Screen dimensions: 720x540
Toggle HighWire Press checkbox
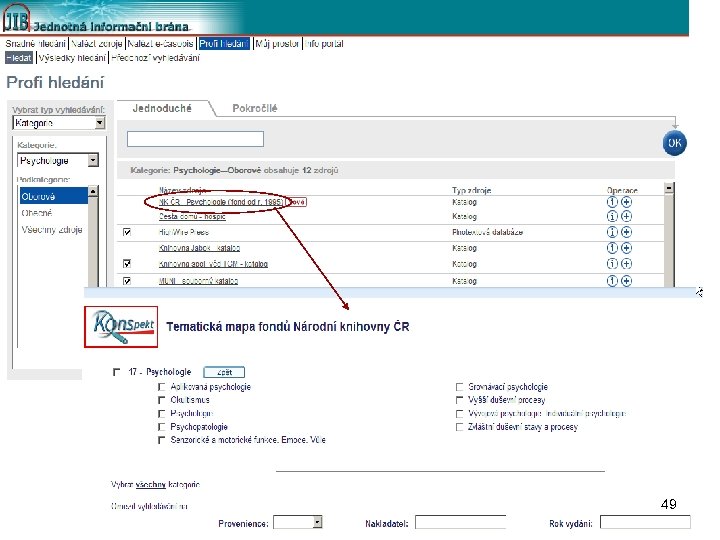pos(127,232)
